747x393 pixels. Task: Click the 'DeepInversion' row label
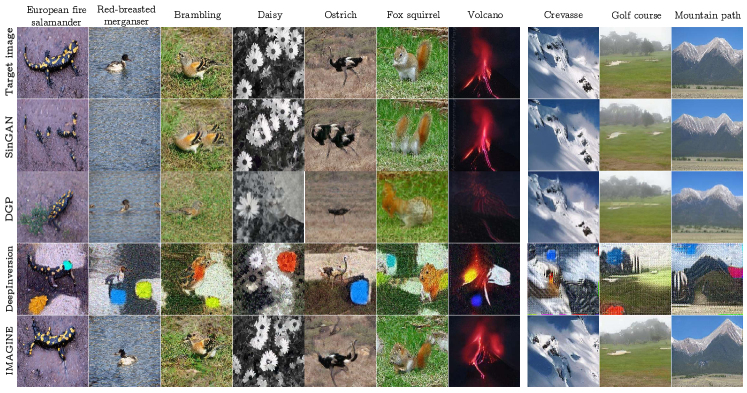coord(10,279)
